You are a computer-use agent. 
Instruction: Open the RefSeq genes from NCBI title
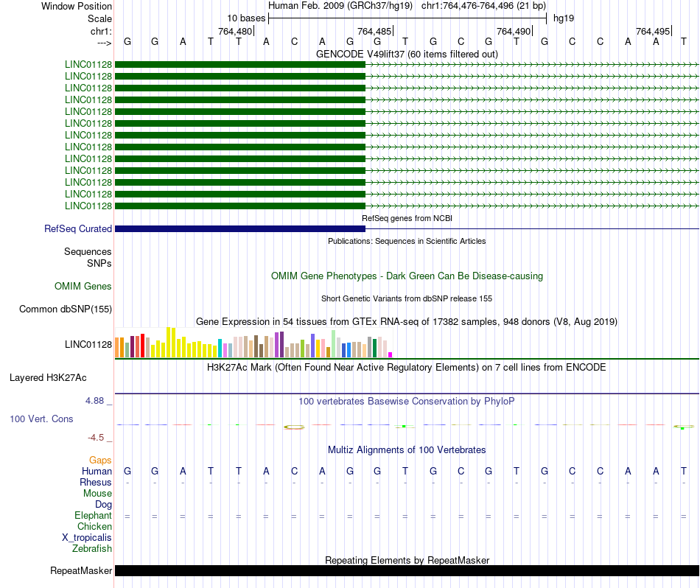coord(407,218)
